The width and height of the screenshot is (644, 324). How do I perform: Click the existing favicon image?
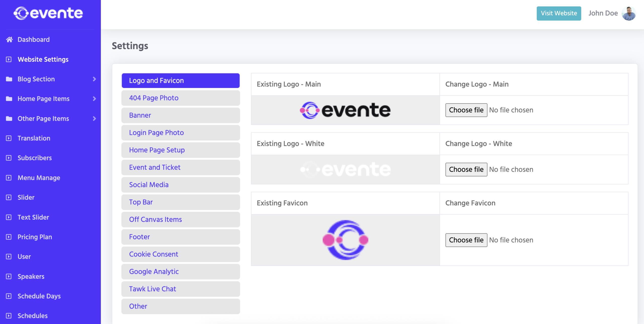point(345,240)
